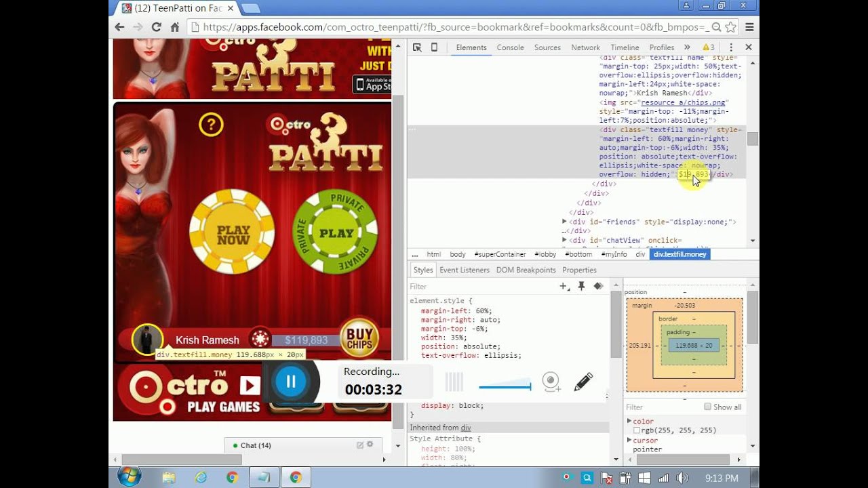Image resolution: width=868 pixels, height=488 pixels.
Task: Click the green Private Play chip
Action: click(x=335, y=232)
